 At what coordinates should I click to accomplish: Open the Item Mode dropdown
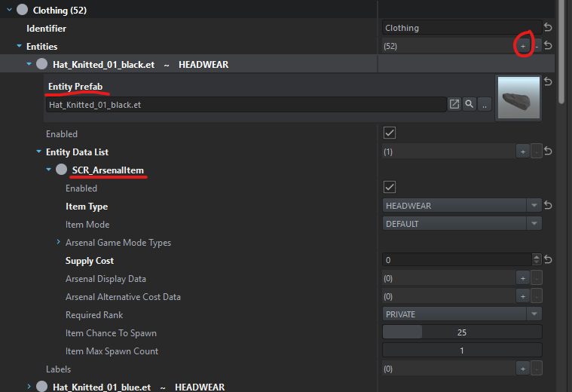(x=534, y=223)
